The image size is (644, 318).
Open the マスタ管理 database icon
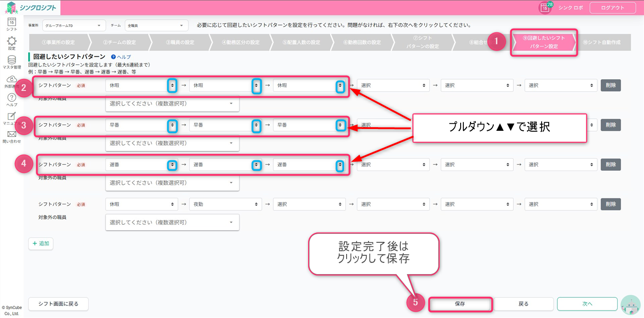pos(12,61)
